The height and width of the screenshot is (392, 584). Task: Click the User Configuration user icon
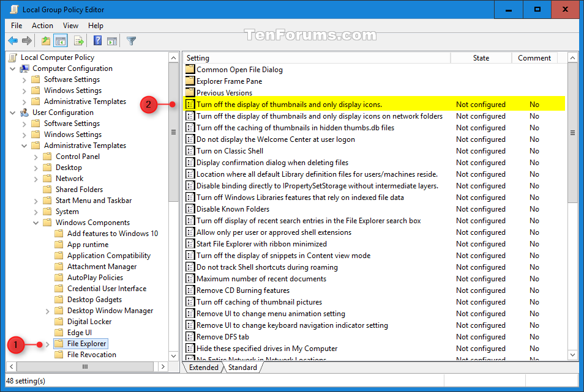(24, 113)
